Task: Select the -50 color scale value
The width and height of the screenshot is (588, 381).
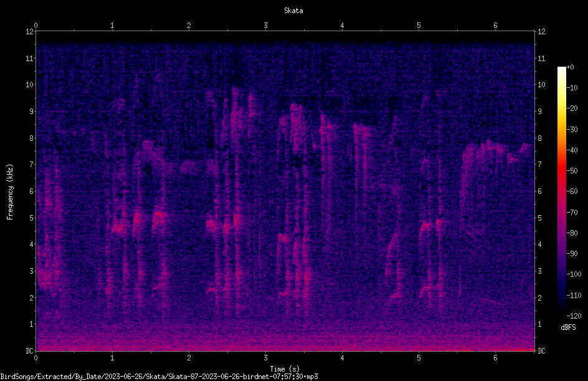Action: pos(572,171)
